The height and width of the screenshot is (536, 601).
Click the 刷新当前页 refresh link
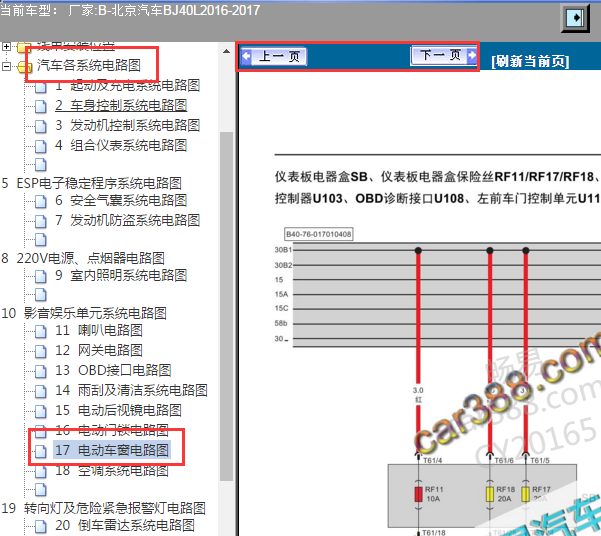(530, 61)
